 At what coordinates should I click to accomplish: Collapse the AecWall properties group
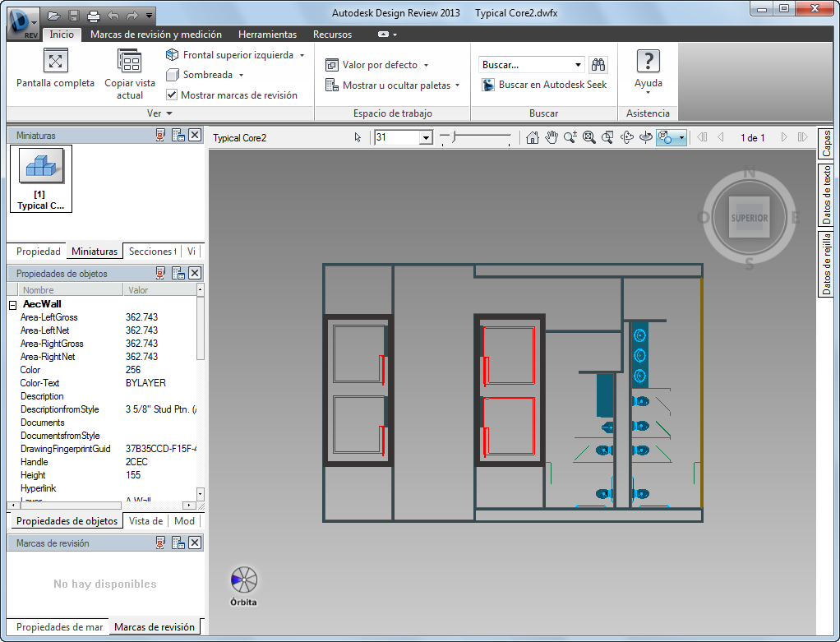pyautogui.click(x=13, y=305)
